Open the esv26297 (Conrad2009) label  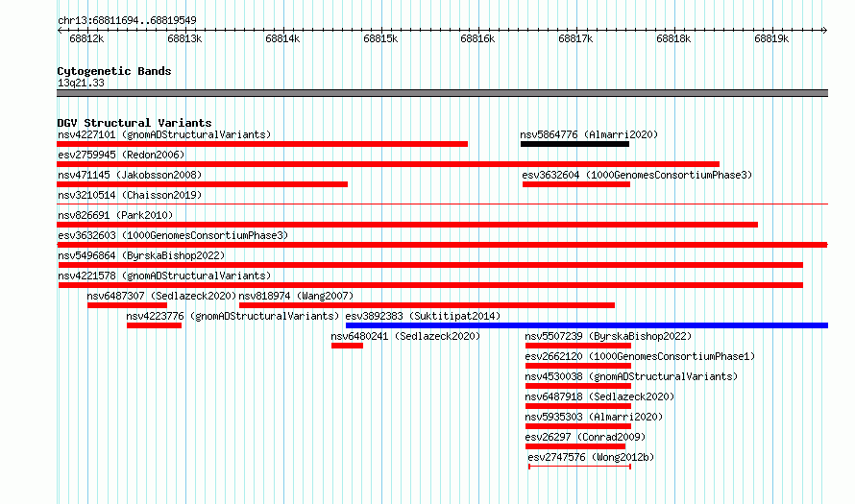pos(585,437)
